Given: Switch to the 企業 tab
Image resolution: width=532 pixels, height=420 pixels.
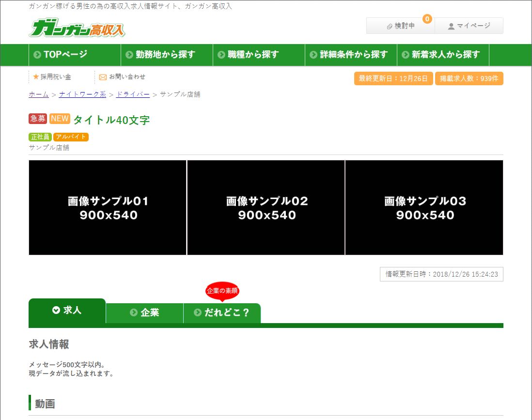Looking at the screenshot, I should coord(144,313).
